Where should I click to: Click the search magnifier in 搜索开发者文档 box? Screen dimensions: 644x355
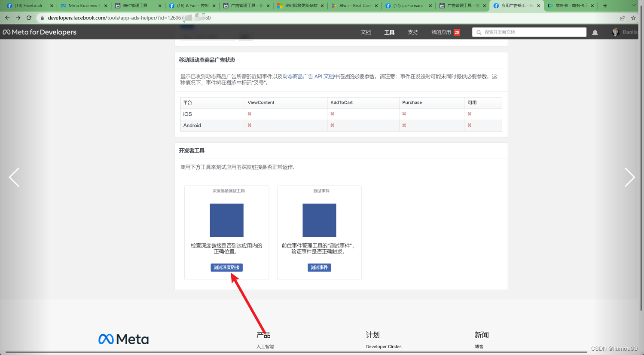click(x=479, y=32)
